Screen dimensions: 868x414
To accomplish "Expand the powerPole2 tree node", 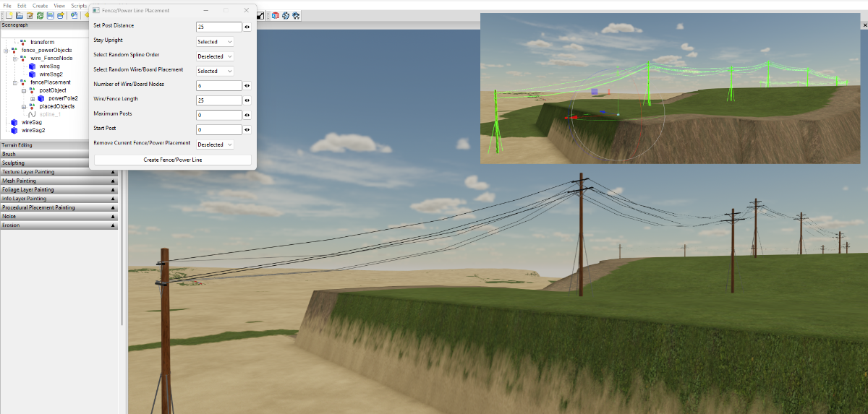I will (x=33, y=98).
